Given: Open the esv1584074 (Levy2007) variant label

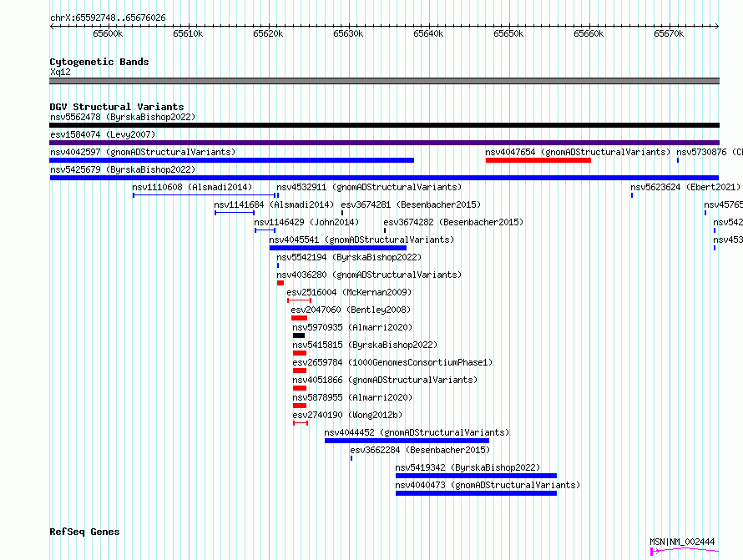Looking at the screenshot, I should coord(103,134).
